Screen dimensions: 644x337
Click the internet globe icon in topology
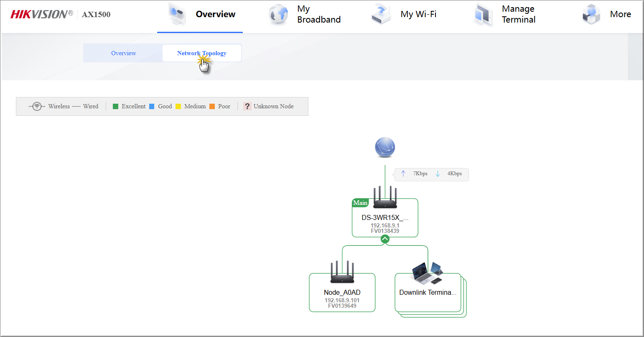(x=384, y=148)
